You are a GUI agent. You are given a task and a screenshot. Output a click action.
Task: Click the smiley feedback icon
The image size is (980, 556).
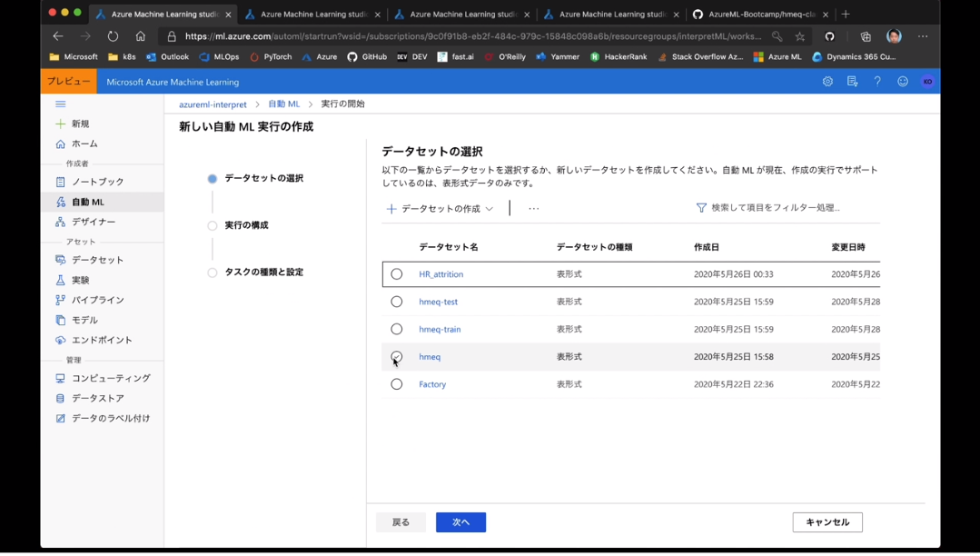click(903, 81)
